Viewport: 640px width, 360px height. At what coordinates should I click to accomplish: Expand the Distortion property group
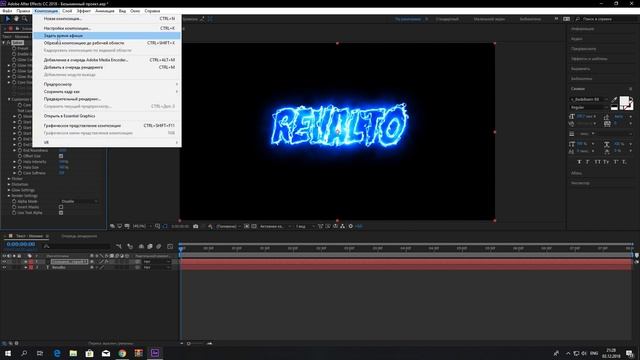coord(9,184)
